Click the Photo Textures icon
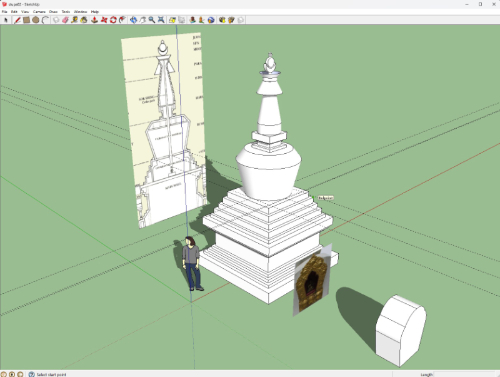 [x=201, y=20]
